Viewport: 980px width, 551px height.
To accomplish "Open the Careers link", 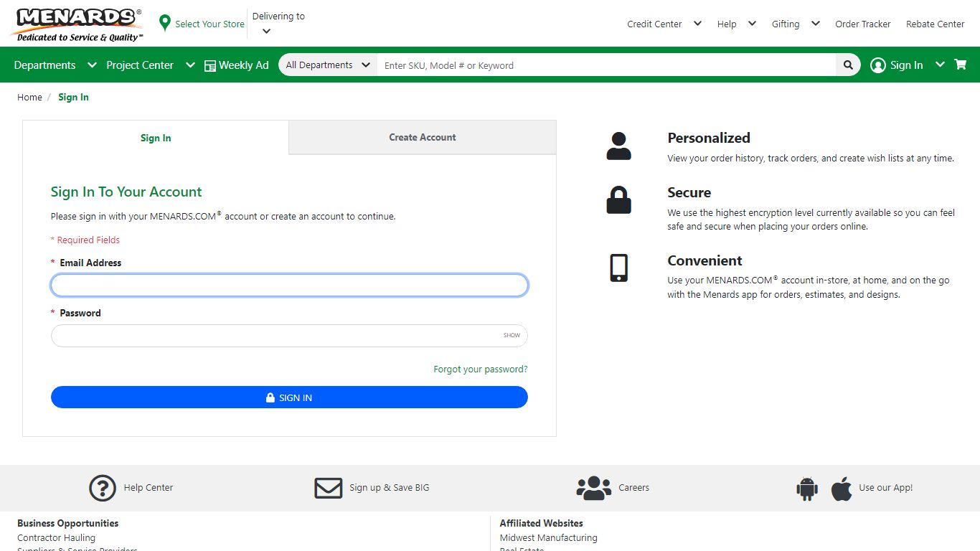I will pos(634,488).
